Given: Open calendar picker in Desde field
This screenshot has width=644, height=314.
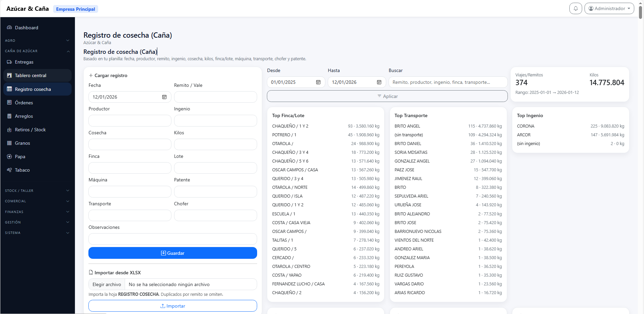Looking at the screenshot, I should (318, 82).
